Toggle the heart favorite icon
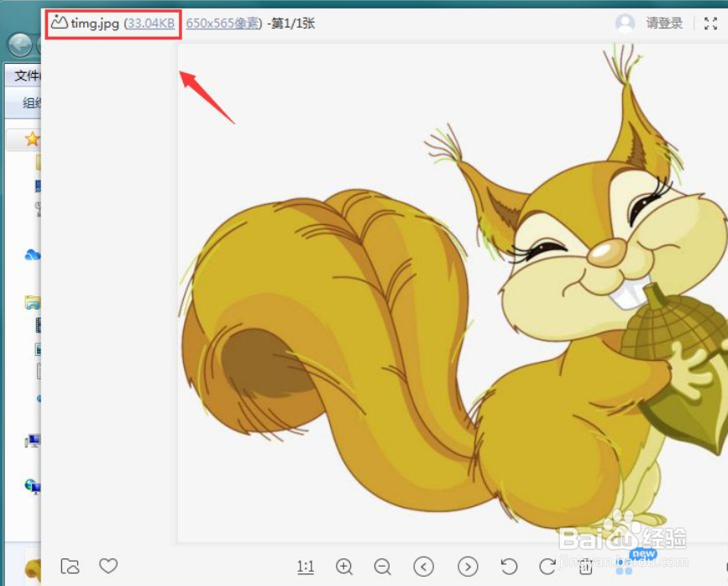 [108, 566]
